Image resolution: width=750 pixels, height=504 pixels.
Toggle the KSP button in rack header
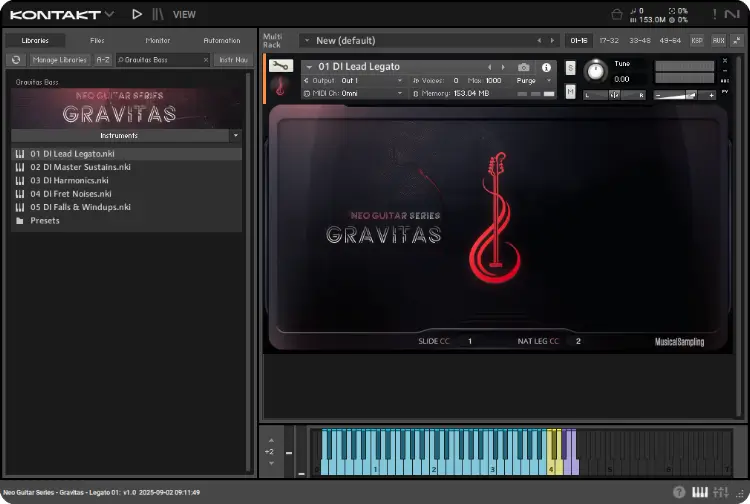(x=697, y=40)
